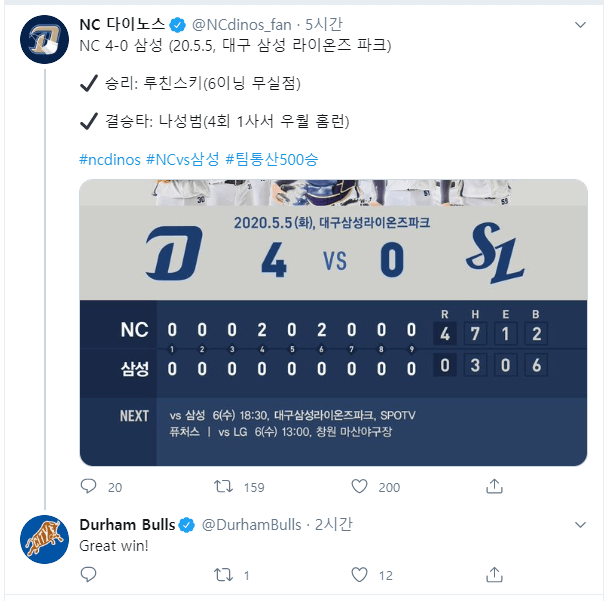This screenshot has width=610, height=601.
Task: Open @NCdinos_fan handle link
Action: pos(242,25)
